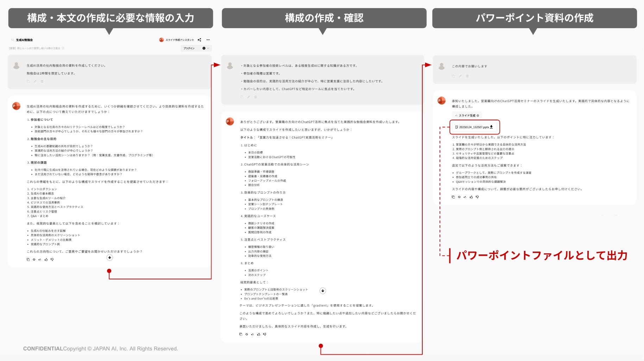This screenshot has height=361, width=644.
Task: Copy the first assistant reply in left panel
Action: point(28,260)
